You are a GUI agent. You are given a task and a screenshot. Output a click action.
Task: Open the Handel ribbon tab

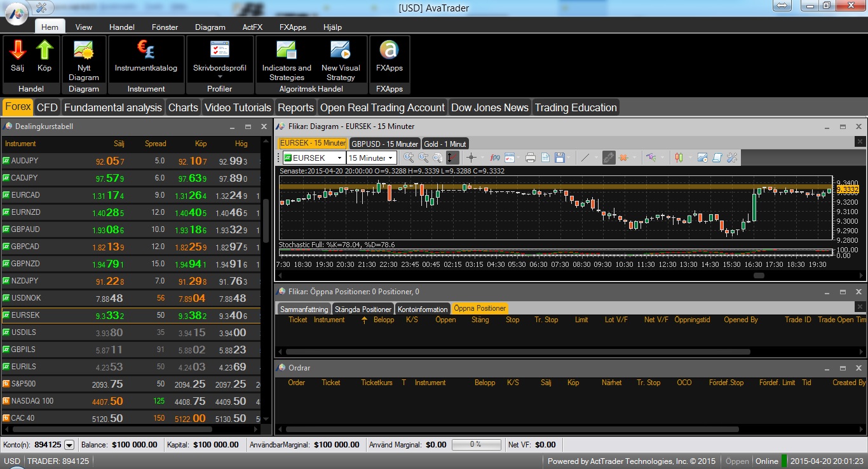(122, 27)
